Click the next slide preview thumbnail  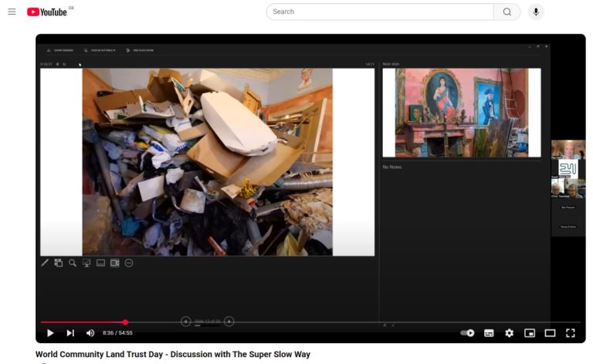pyautogui.click(x=462, y=113)
